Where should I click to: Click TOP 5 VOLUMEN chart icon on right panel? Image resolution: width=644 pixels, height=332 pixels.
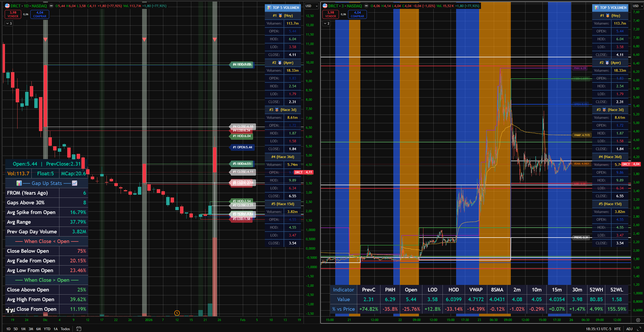click(x=596, y=8)
